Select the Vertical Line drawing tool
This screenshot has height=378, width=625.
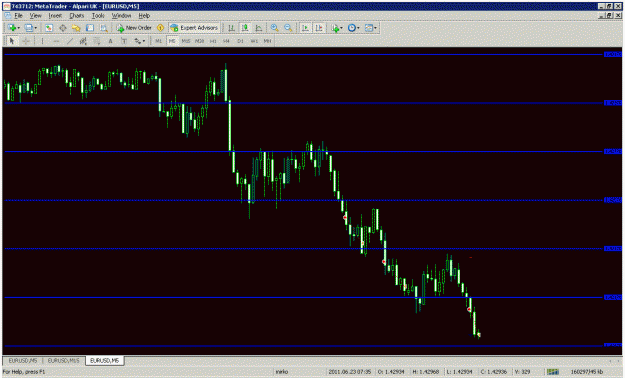click(x=42, y=41)
